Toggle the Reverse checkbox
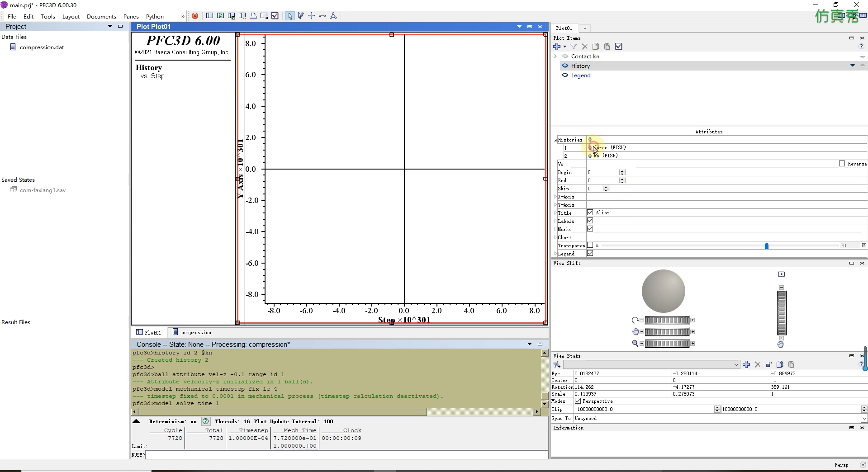Image resolution: width=868 pixels, height=472 pixels. pyautogui.click(x=842, y=164)
